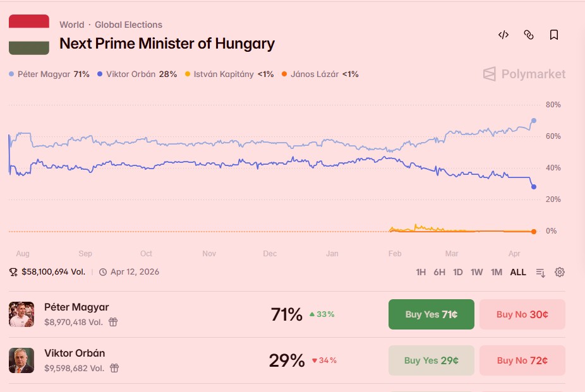Click the embed code icon
This screenshot has width=585, height=392.
click(x=504, y=35)
